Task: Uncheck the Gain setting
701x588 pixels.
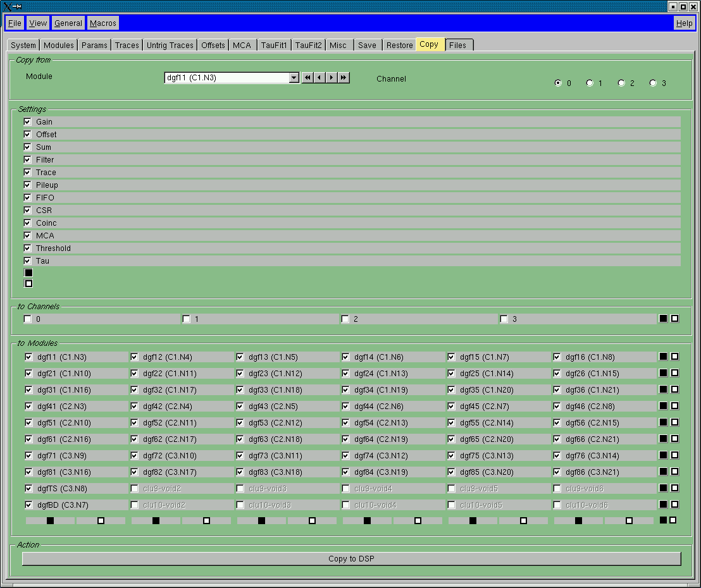Action: tap(28, 121)
